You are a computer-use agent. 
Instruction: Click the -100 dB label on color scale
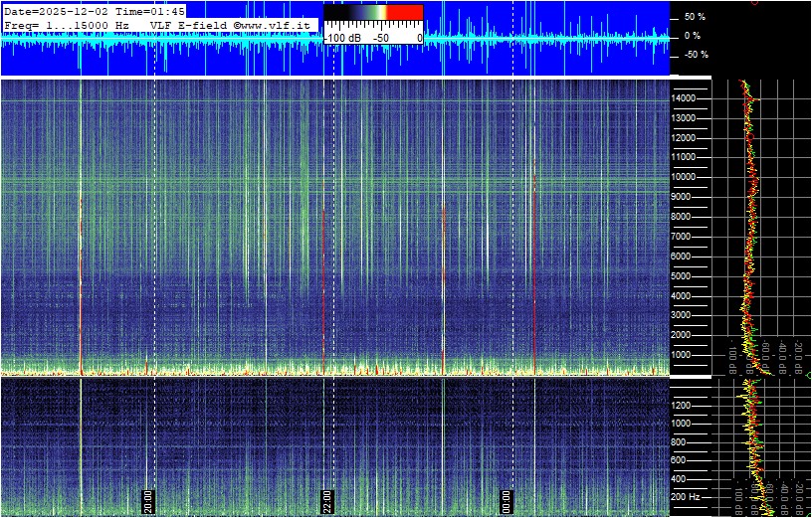[x=345, y=37]
